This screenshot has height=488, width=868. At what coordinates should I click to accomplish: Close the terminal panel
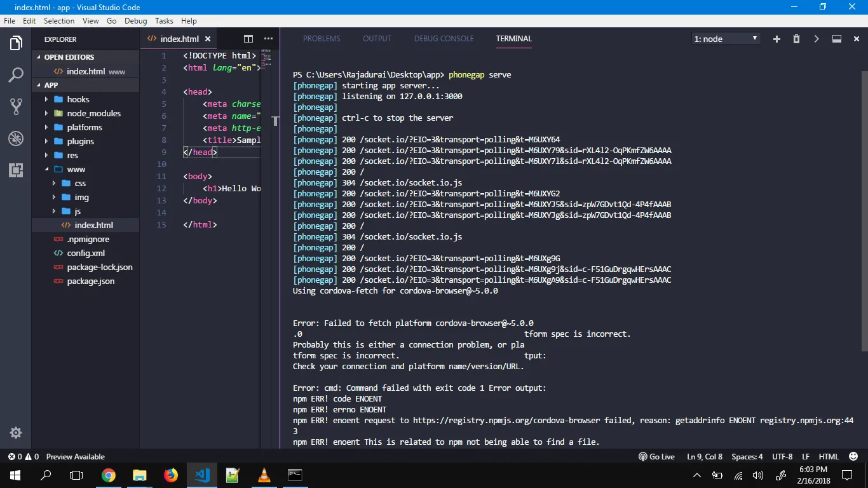click(857, 39)
